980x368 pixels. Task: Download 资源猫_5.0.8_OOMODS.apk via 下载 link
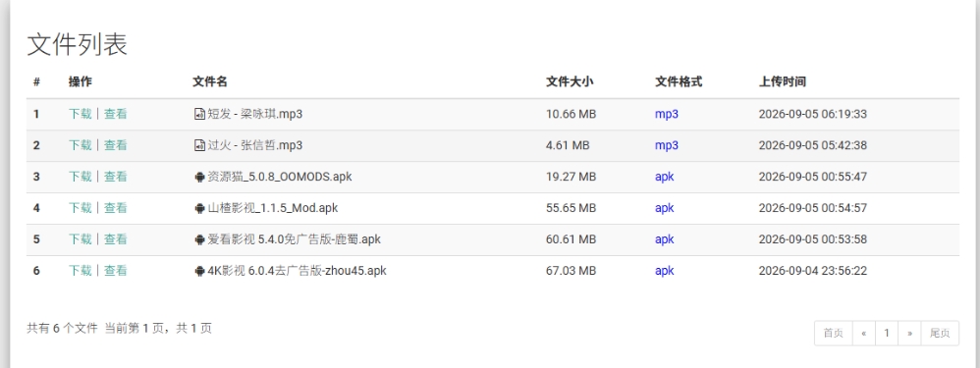(80, 177)
